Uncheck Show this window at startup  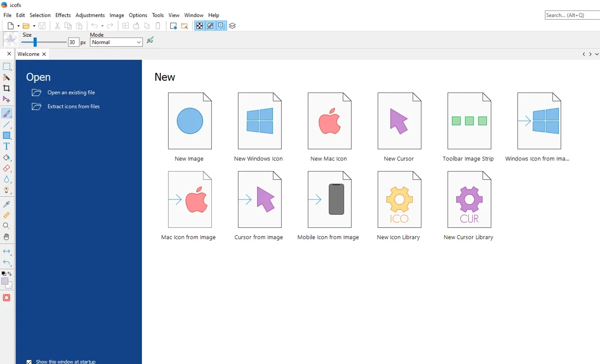pos(29,361)
